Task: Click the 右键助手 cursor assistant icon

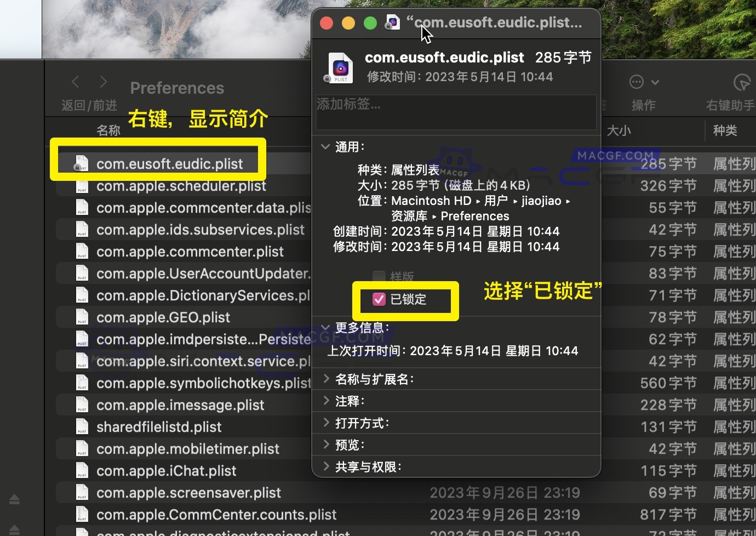Action: [x=741, y=82]
